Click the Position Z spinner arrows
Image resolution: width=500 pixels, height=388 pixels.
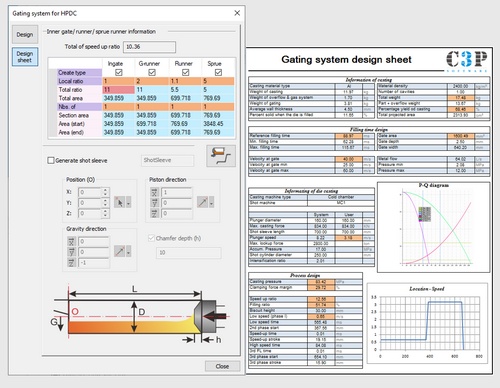pyautogui.click(x=105, y=213)
